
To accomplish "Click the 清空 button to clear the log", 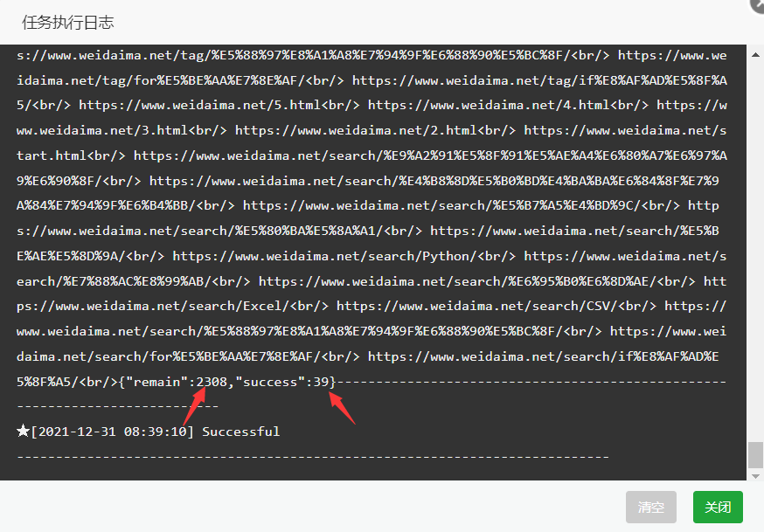I will pos(651,507).
